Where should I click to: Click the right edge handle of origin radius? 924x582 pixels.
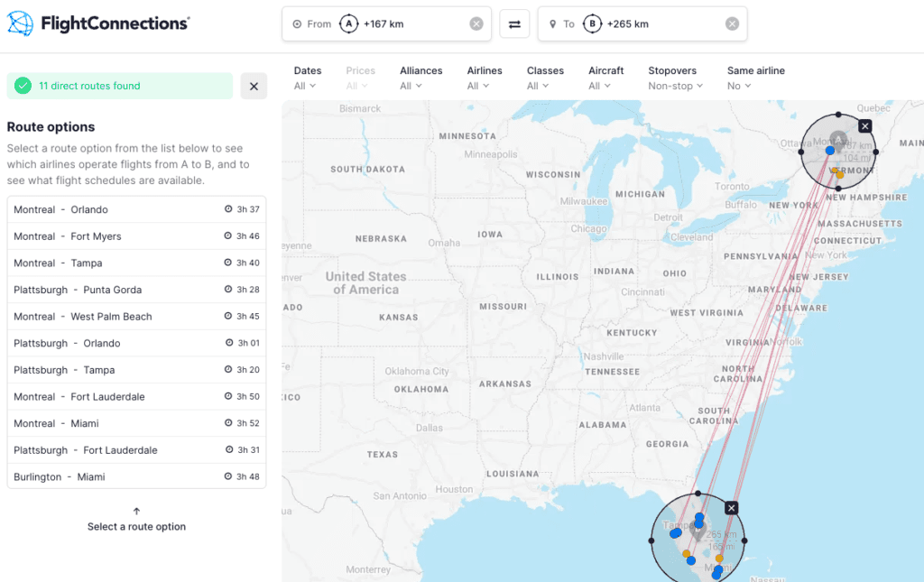(875, 152)
